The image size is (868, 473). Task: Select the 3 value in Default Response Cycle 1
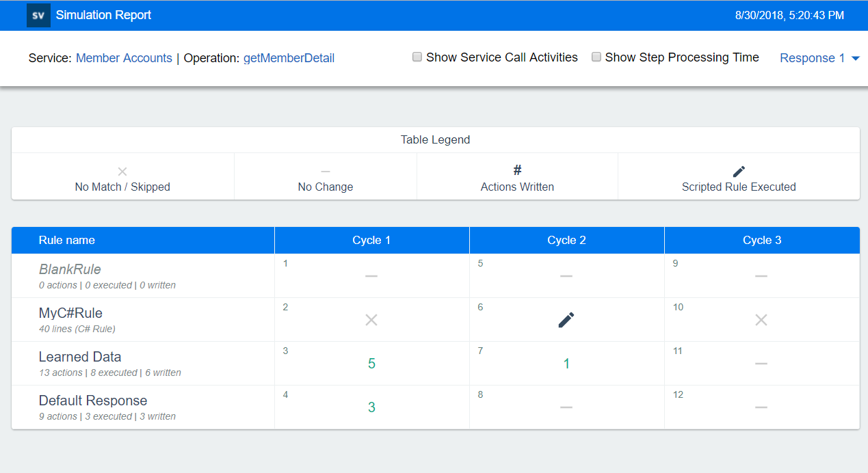pos(371,407)
